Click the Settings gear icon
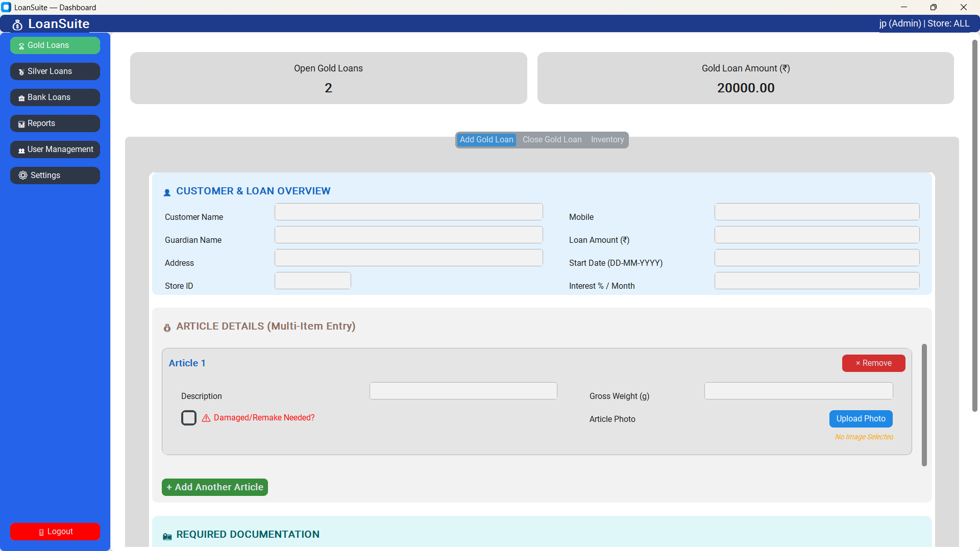 [x=22, y=175]
